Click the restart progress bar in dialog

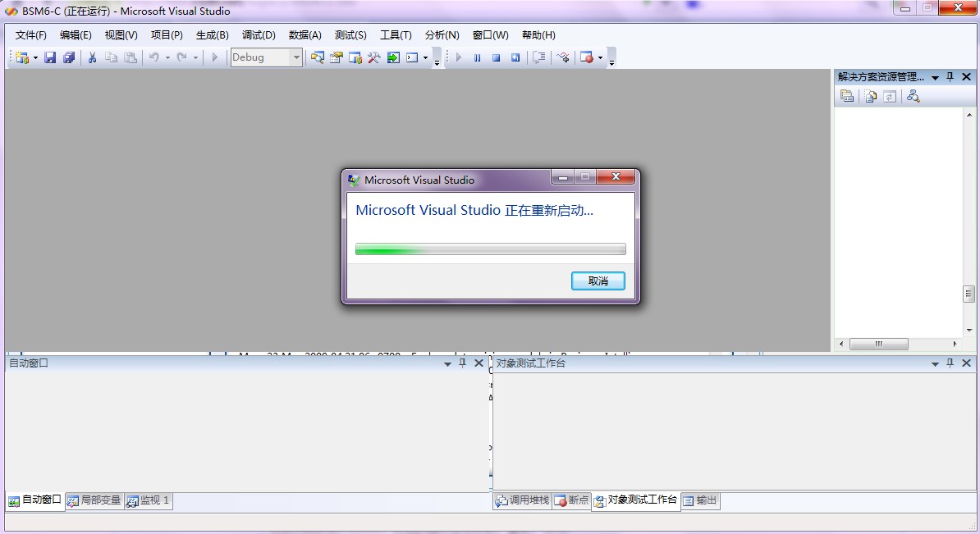(491, 249)
